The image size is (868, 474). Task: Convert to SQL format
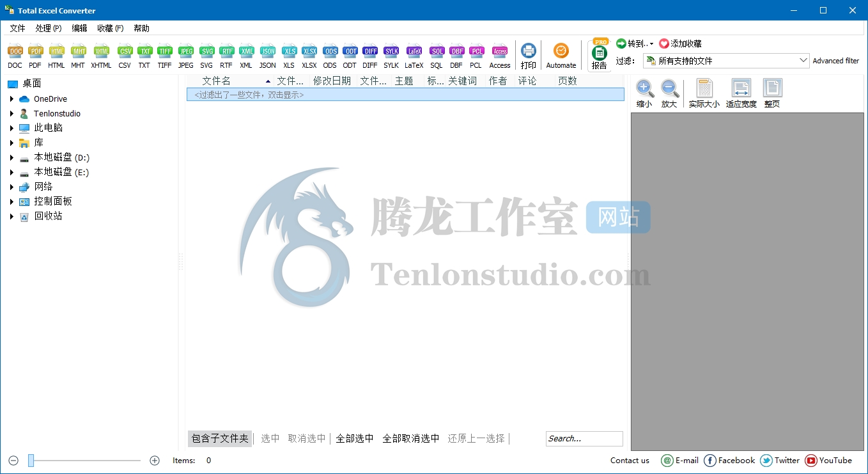pyautogui.click(x=437, y=56)
